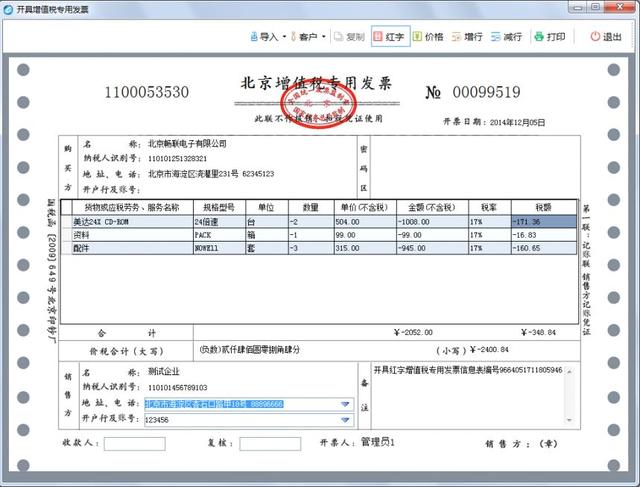Screen dimensions: 640x487
Task: Click the 税额 column header
Action: pos(544,207)
